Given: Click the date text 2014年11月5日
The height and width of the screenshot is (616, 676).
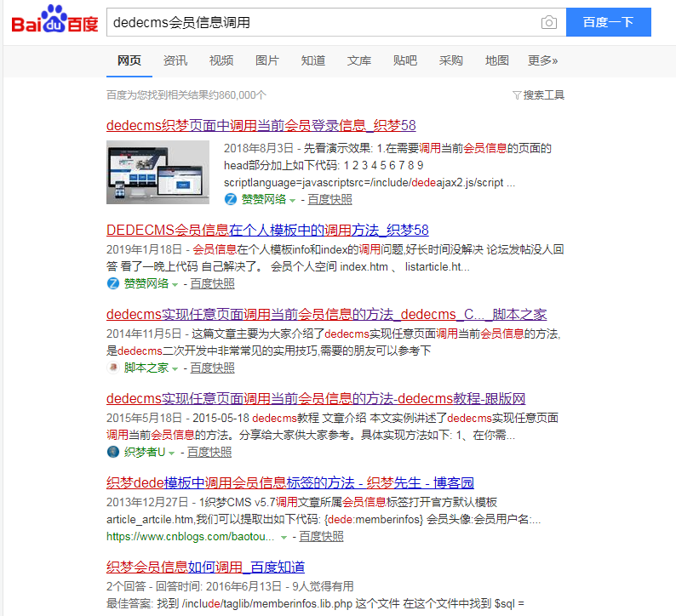Looking at the screenshot, I should [145, 334].
